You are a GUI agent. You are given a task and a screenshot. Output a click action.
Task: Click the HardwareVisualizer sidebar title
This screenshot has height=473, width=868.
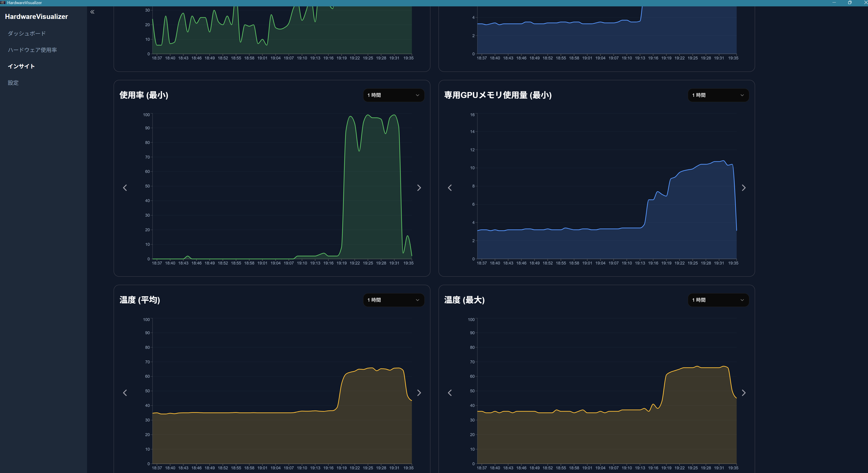tap(36, 16)
